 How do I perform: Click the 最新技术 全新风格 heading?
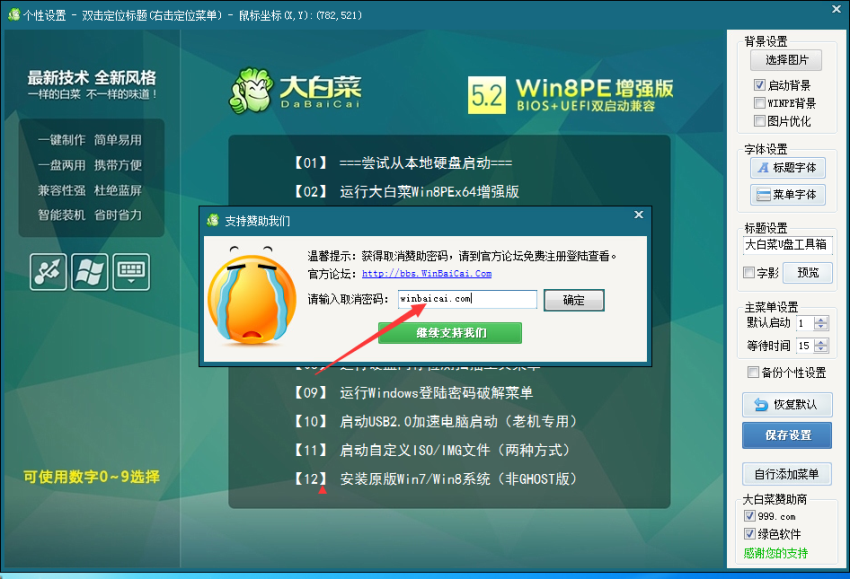pos(92,78)
